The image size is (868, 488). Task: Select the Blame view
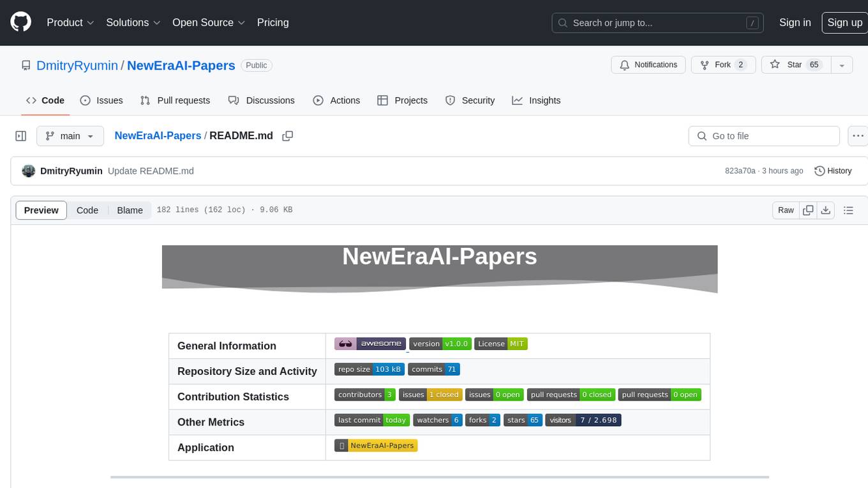click(x=130, y=210)
